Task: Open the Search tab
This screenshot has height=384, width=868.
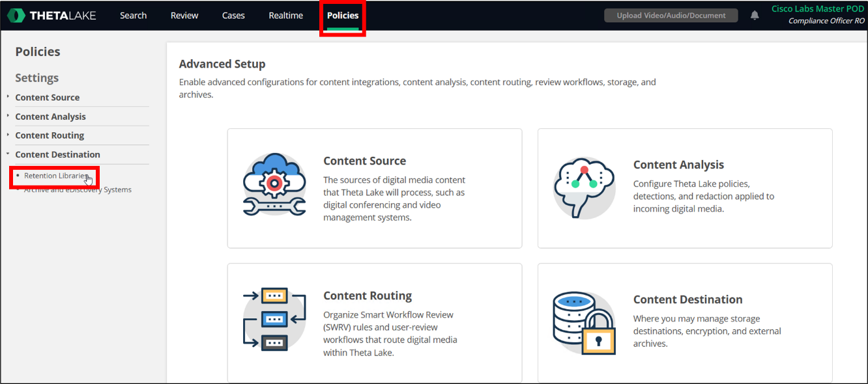Action: pos(133,16)
